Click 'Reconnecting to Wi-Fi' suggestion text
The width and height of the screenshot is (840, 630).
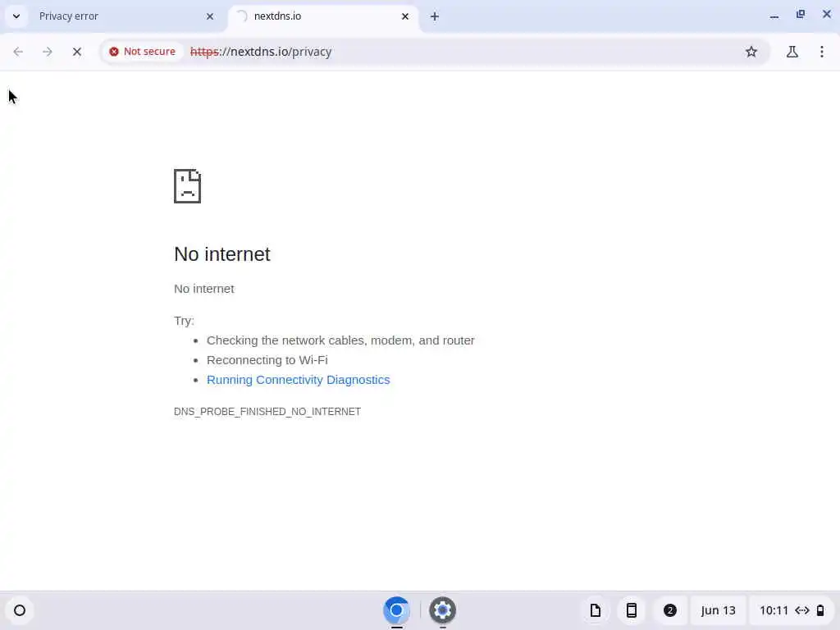pyautogui.click(x=267, y=360)
